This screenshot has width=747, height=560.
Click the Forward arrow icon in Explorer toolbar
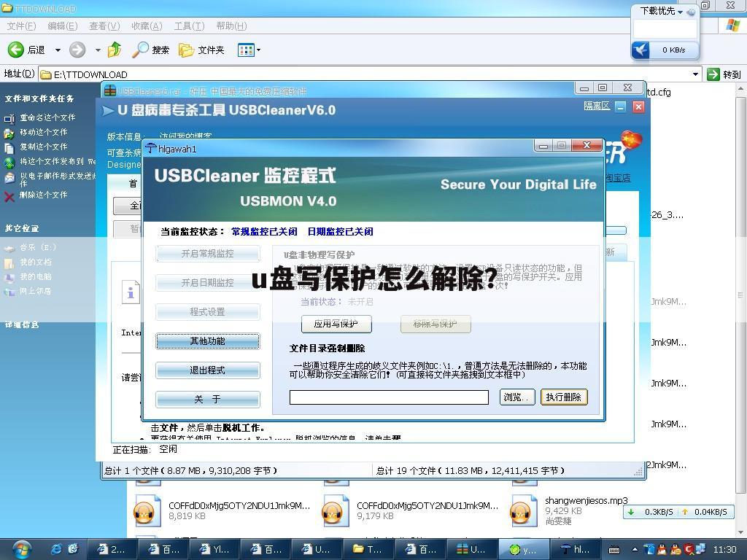point(77,50)
